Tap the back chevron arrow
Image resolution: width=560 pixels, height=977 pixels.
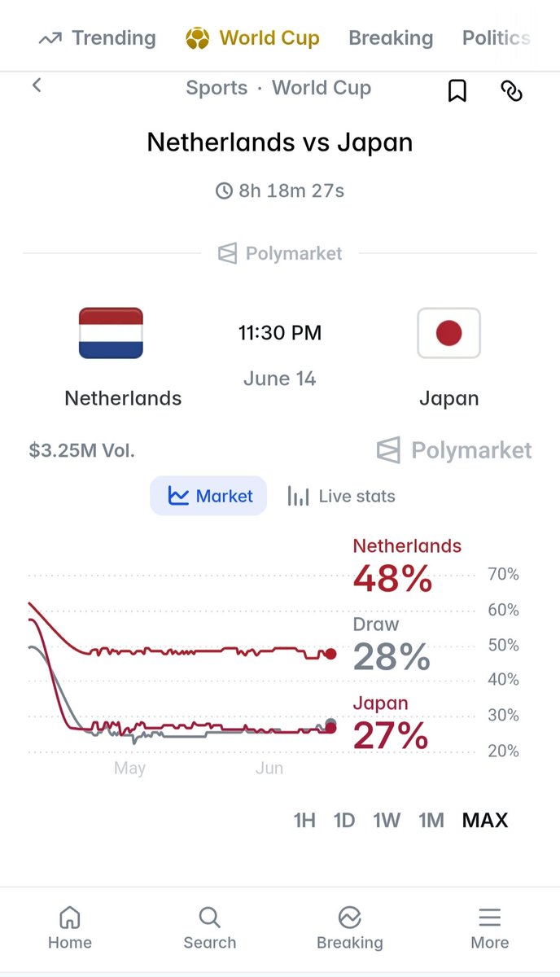37,85
